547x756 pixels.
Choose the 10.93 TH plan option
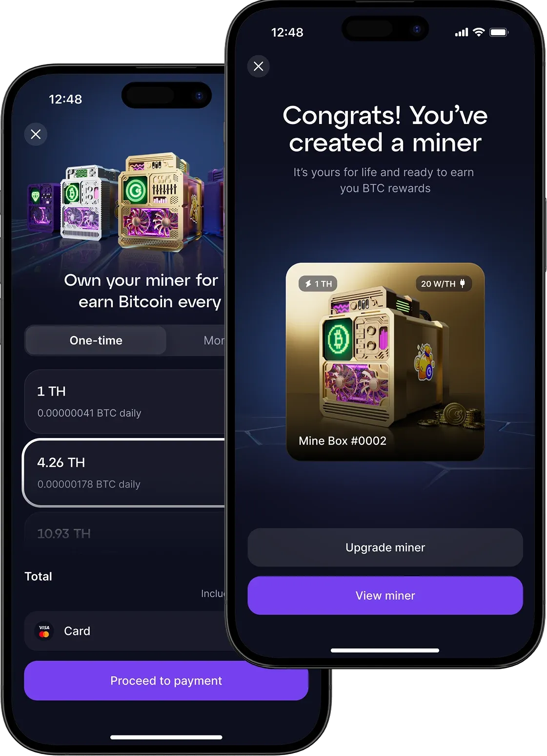click(x=125, y=533)
